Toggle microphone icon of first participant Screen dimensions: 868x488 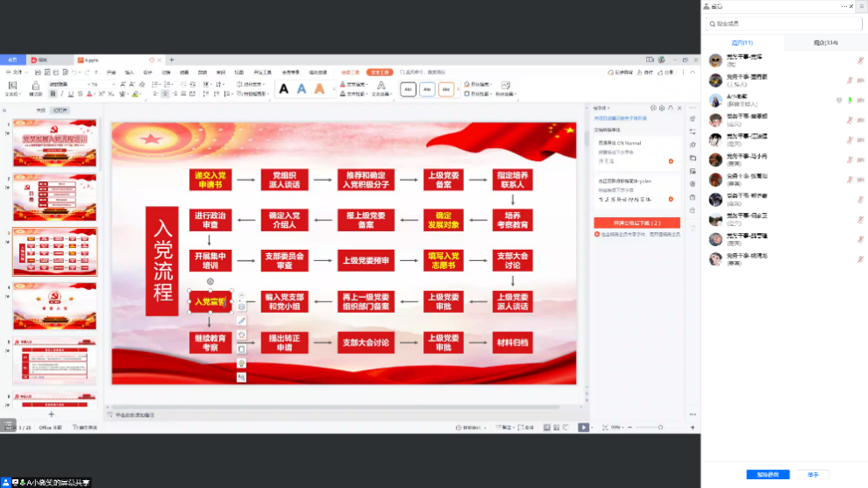pos(860,60)
